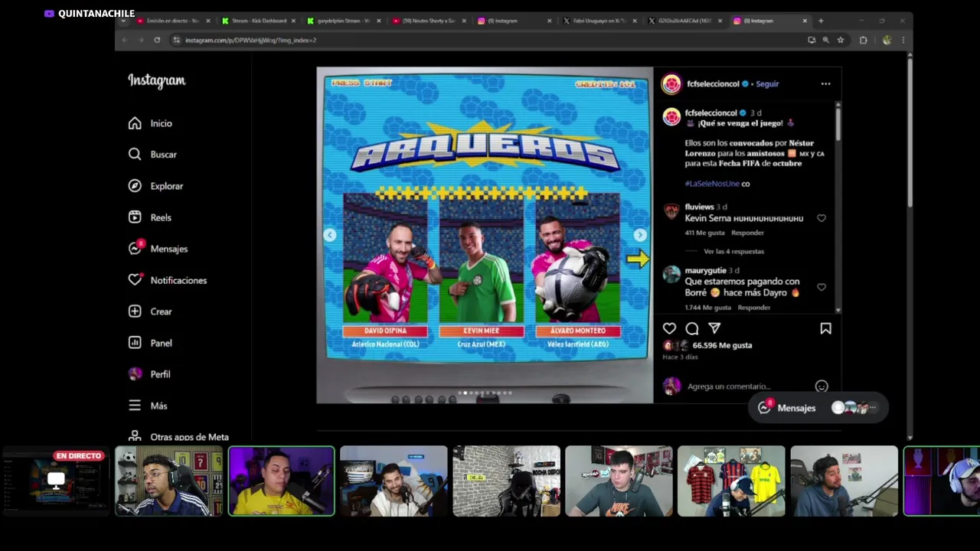
Task: Open maurygutie commenter avatar
Action: click(x=671, y=275)
